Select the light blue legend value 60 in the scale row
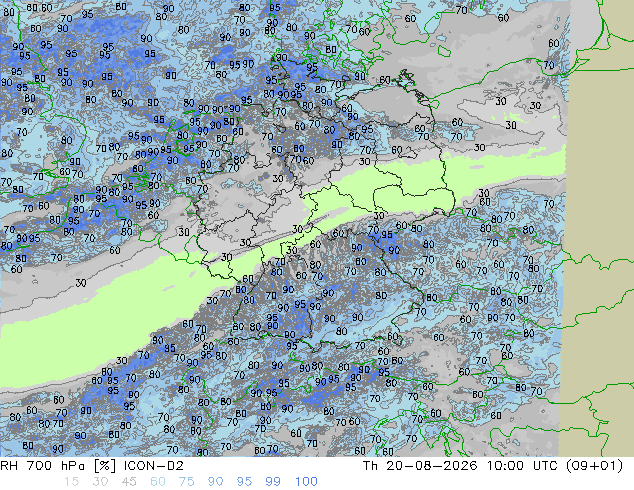 (x=158, y=482)
